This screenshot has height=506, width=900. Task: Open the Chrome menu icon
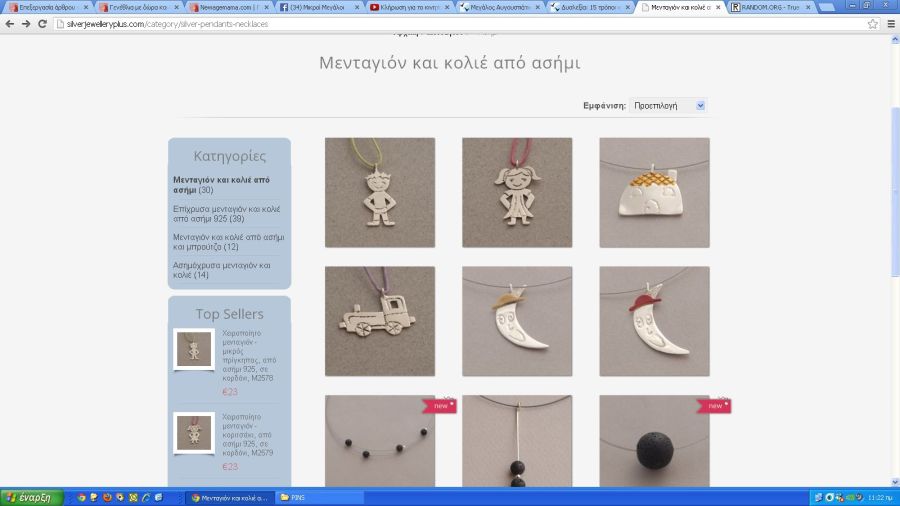[x=889, y=23]
